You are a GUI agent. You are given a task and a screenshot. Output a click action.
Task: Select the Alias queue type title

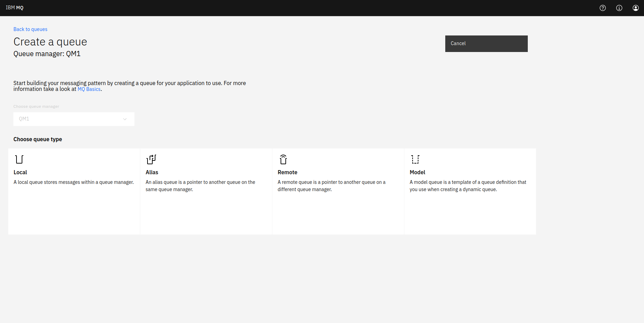coord(152,172)
